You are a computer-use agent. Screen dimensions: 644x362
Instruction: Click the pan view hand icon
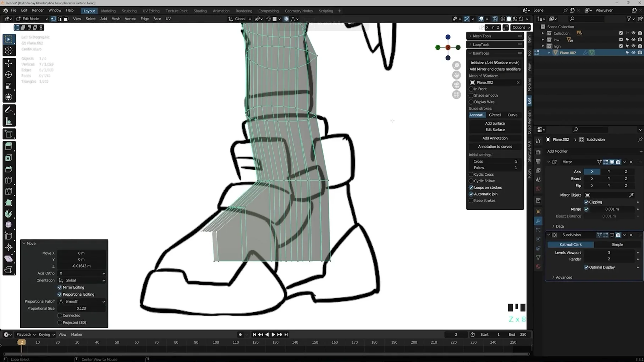coord(457,75)
